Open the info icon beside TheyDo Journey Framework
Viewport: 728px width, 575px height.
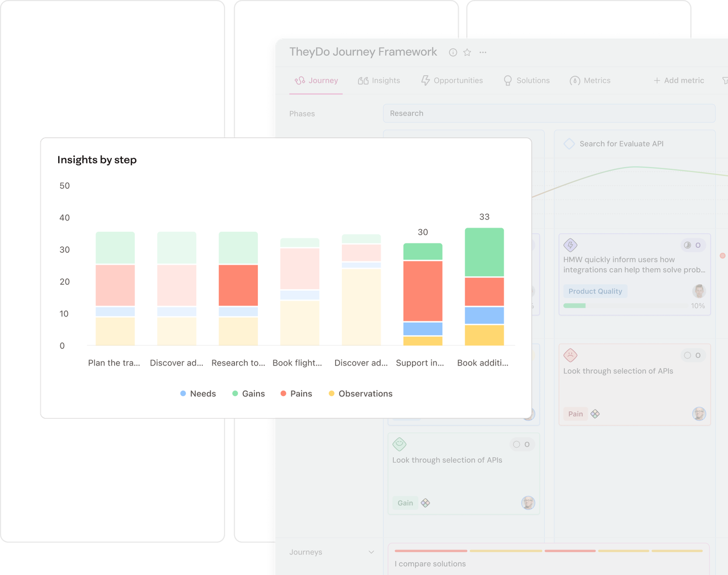[453, 53]
